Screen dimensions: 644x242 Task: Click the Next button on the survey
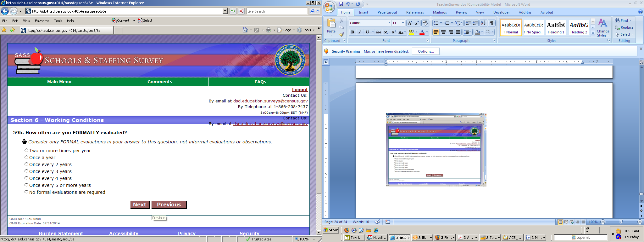pyautogui.click(x=140, y=205)
